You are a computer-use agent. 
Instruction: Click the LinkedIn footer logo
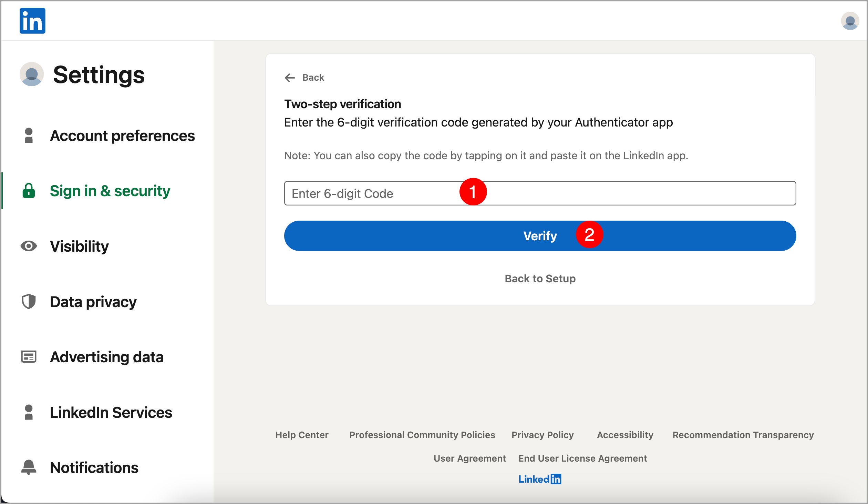click(x=540, y=479)
